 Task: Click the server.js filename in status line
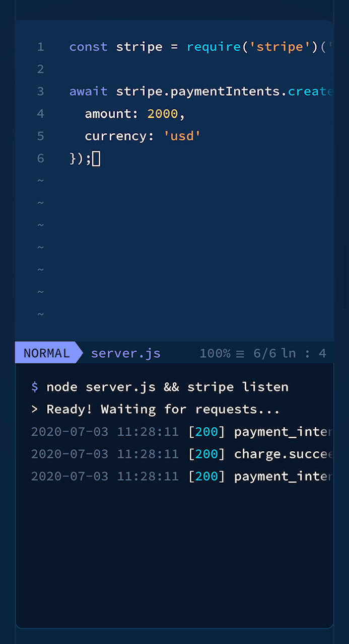pyautogui.click(x=125, y=353)
